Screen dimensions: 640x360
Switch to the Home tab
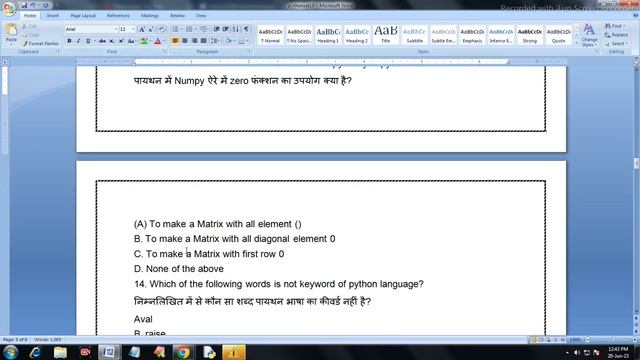pos(30,16)
